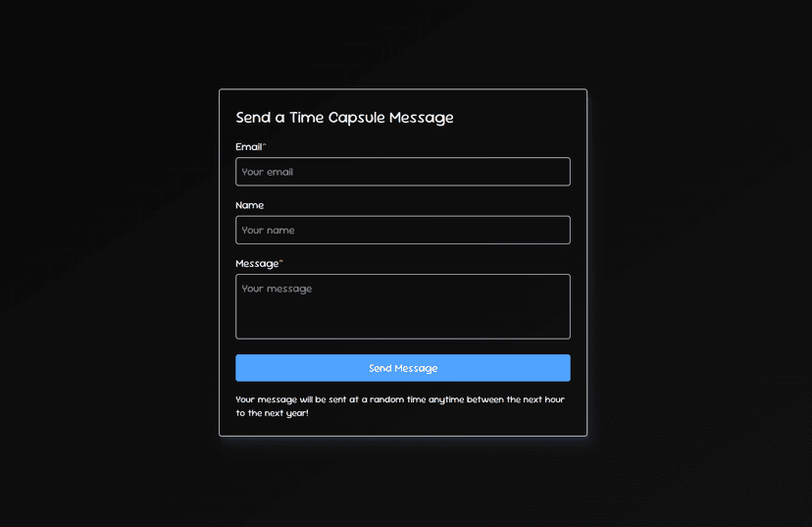Click the Email input field

402,172
